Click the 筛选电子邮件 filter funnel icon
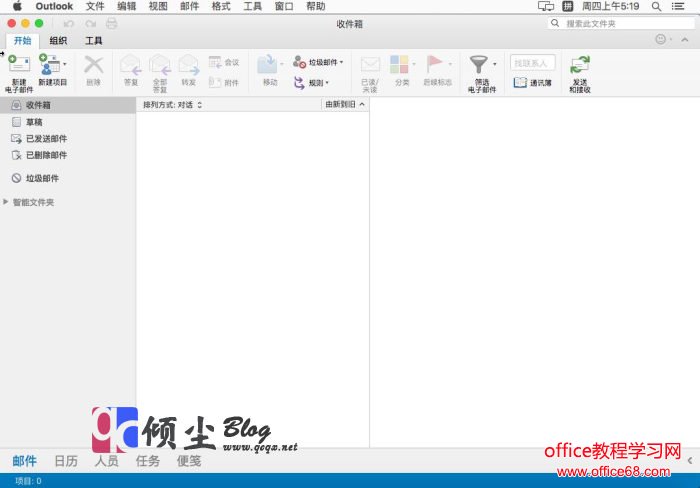 (x=478, y=66)
